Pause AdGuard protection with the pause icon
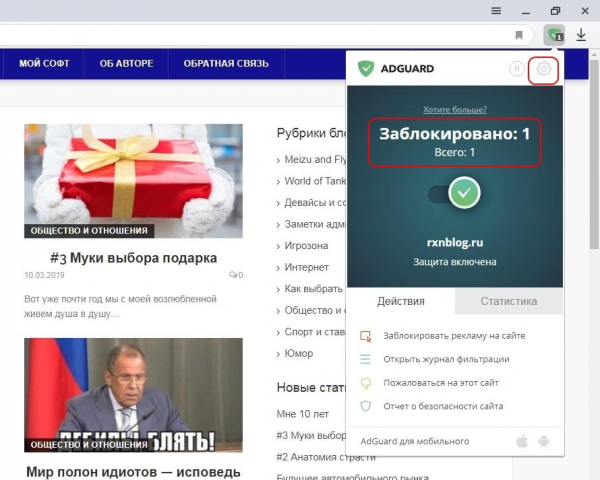The image size is (600, 480). click(517, 69)
